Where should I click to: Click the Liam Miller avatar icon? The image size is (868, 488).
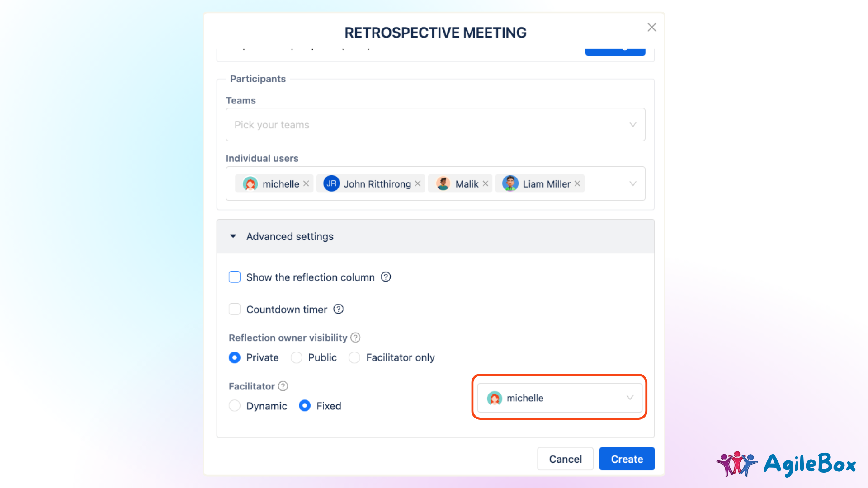coord(509,183)
